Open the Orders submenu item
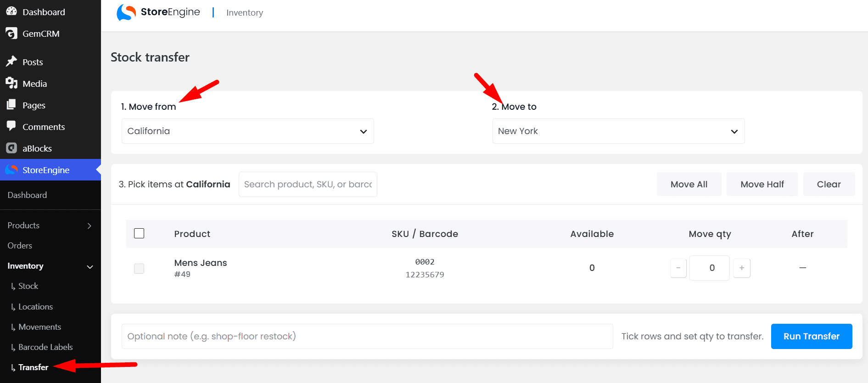Screen dimensions: 868x383 tap(20, 246)
